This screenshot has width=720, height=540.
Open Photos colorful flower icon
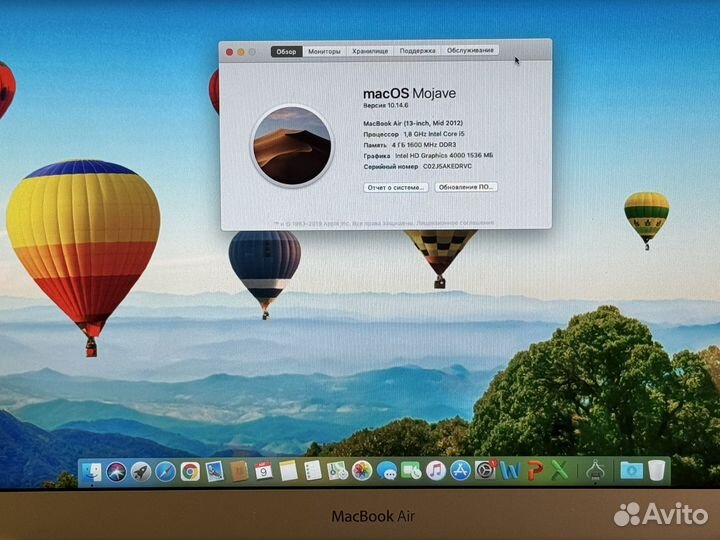[362, 471]
